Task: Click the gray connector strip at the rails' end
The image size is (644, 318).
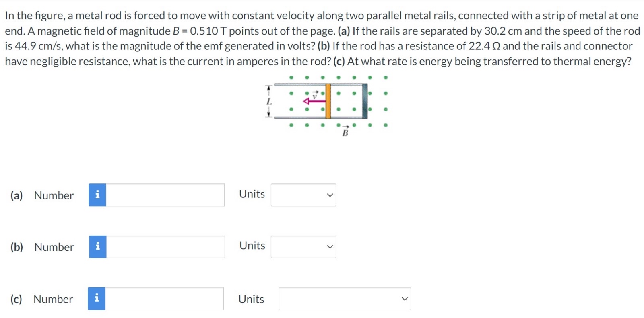Action: tap(365, 101)
